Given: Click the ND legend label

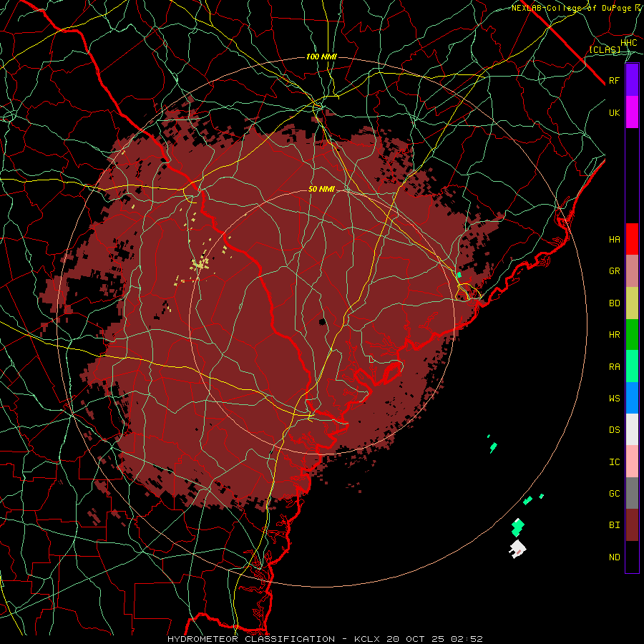Looking at the screenshot, I should (x=614, y=557).
